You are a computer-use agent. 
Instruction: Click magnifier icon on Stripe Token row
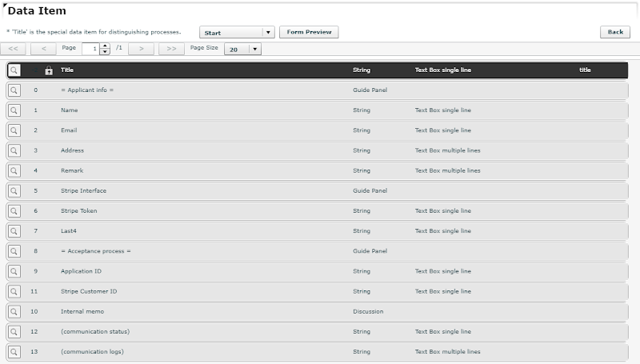coord(14,210)
